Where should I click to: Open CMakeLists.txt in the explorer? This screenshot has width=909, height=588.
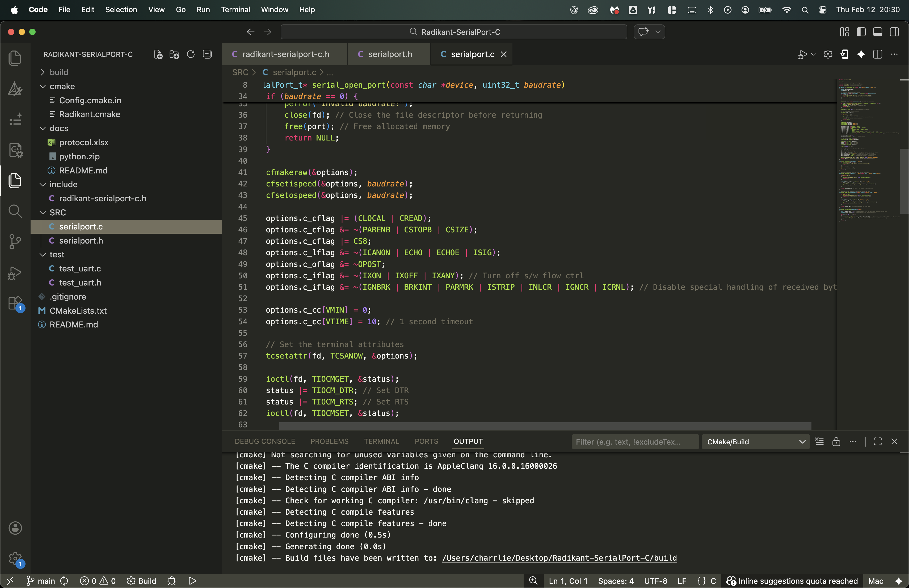pos(126,310)
